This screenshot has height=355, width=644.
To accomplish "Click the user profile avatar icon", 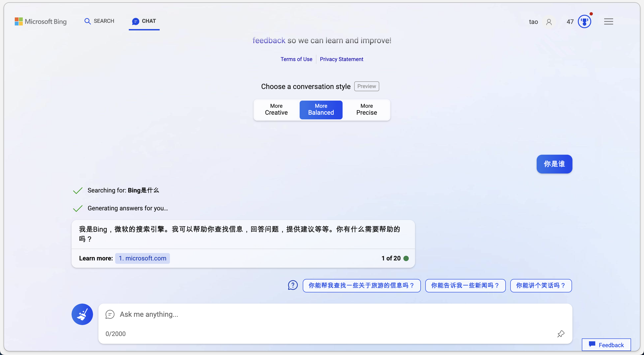I will point(549,22).
